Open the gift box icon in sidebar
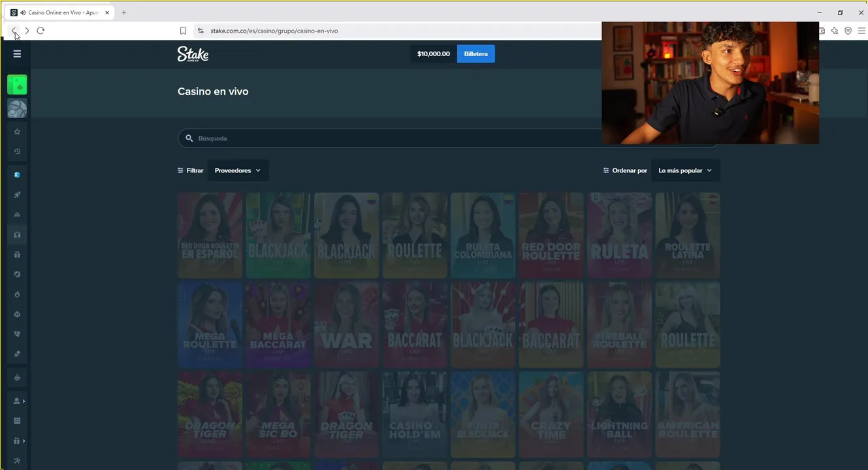Screen dimensions: 868x470 click(x=17, y=255)
